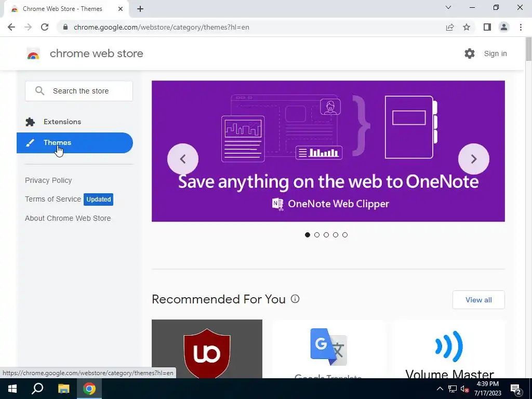Close the Chrome Web Store - Themes tab
The image size is (532, 399).
click(x=121, y=9)
